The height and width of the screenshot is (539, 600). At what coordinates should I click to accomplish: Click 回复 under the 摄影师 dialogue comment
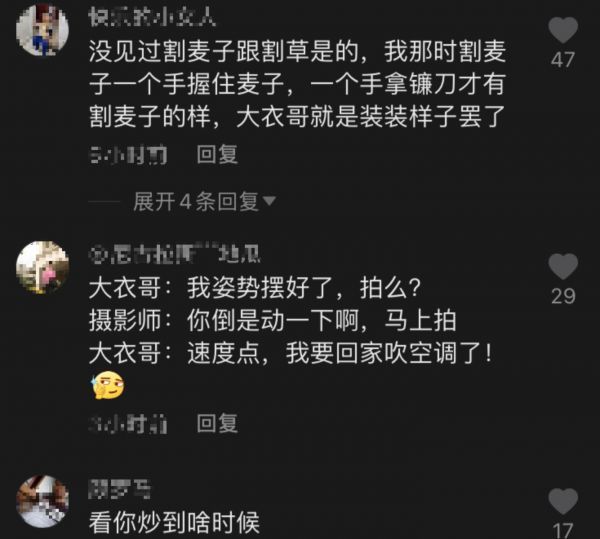(x=217, y=423)
